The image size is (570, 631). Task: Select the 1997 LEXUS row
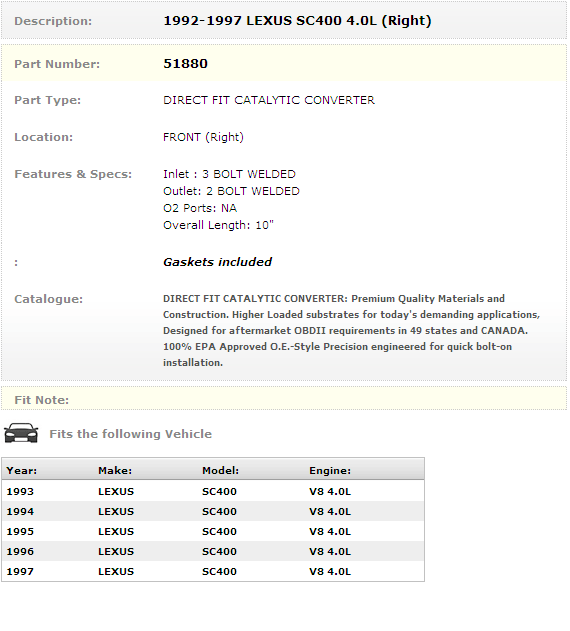pyautogui.click(x=213, y=571)
